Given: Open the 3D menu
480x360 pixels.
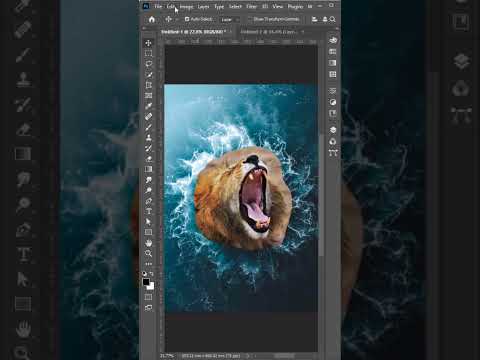Looking at the screenshot, I should coord(265,6).
